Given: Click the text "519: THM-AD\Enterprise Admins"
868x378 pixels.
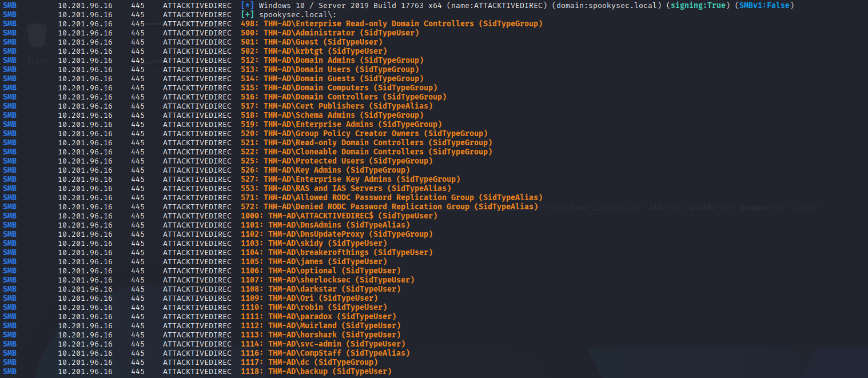Looking at the screenshot, I should coord(307,124).
